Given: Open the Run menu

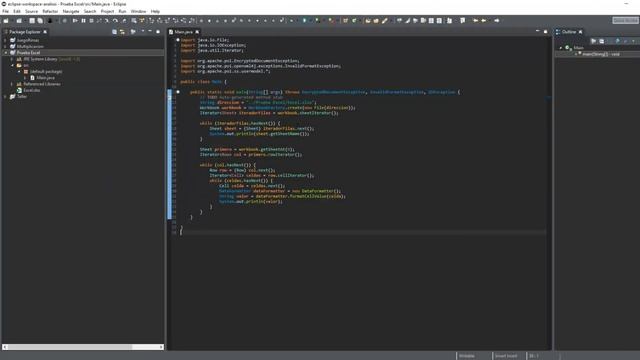Looking at the screenshot, I should (122, 11).
